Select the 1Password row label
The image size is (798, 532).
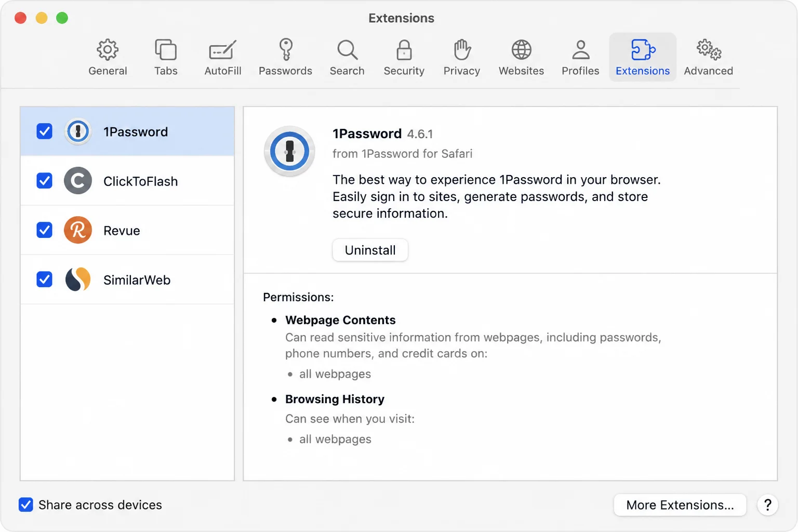click(136, 132)
